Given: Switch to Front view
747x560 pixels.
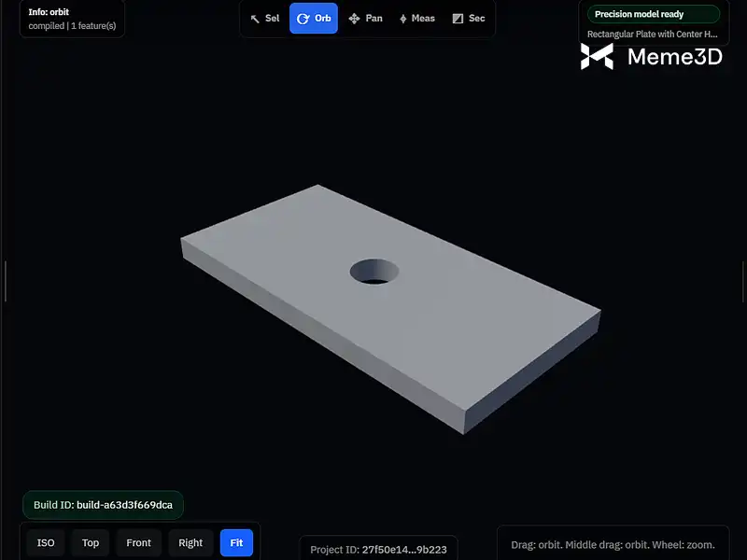Looking at the screenshot, I should point(138,543).
